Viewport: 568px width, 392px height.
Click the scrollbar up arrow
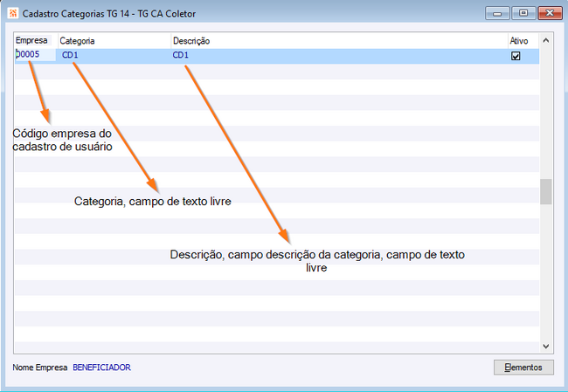click(546, 40)
